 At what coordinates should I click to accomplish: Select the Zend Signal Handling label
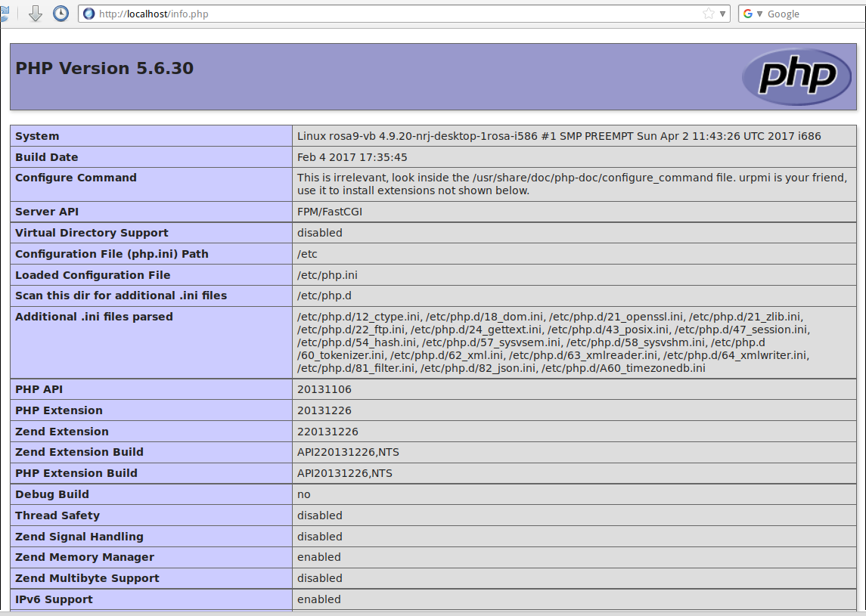point(79,537)
